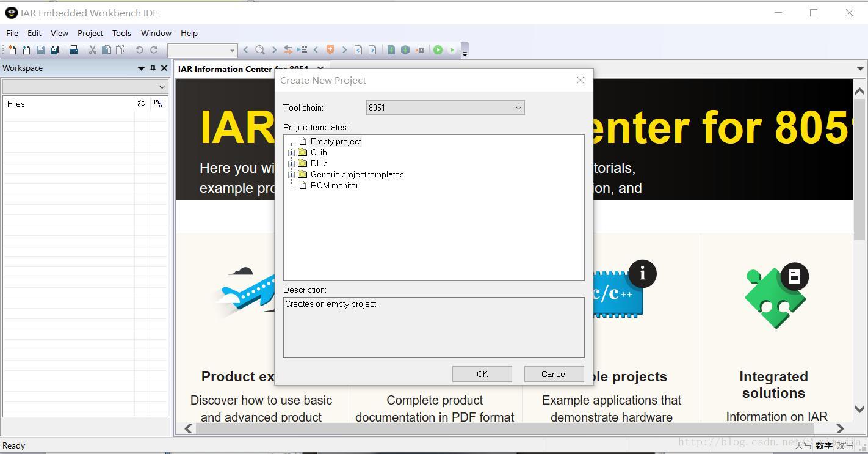The height and width of the screenshot is (454, 868).
Task: Click the horizontal scrollbar left arrow
Action: [x=189, y=428]
